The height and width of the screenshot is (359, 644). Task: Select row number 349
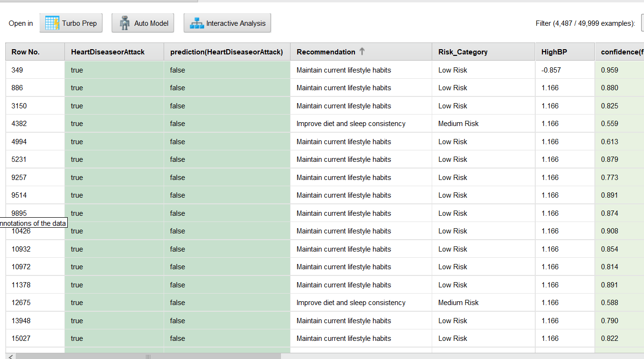point(17,70)
